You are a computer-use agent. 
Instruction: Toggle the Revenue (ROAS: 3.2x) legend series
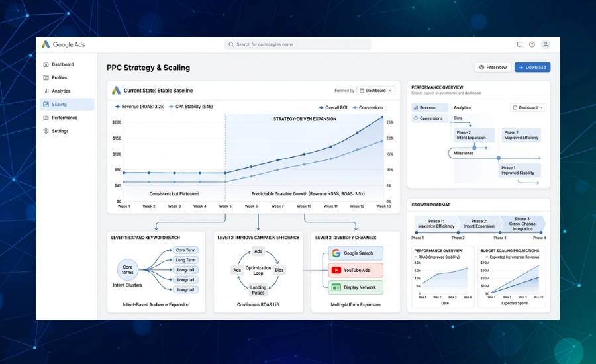coord(140,107)
